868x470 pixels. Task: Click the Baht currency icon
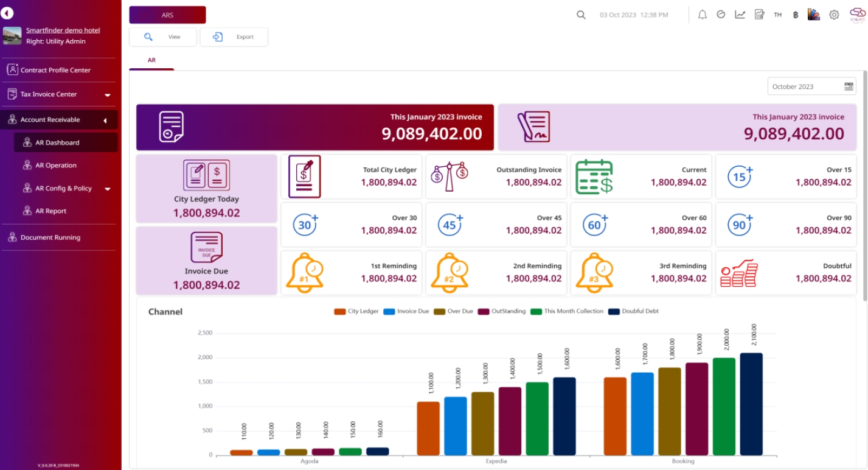(795, 15)
